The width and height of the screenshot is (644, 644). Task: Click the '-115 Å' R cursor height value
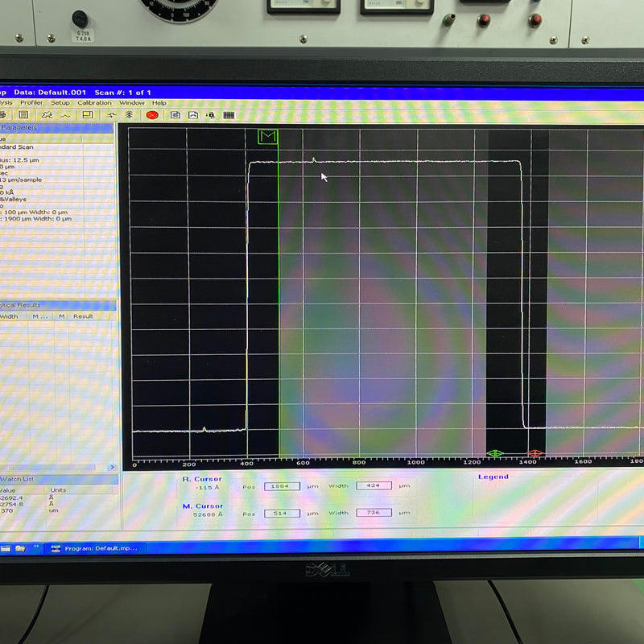pyautogui.click(x=208, y=488)
